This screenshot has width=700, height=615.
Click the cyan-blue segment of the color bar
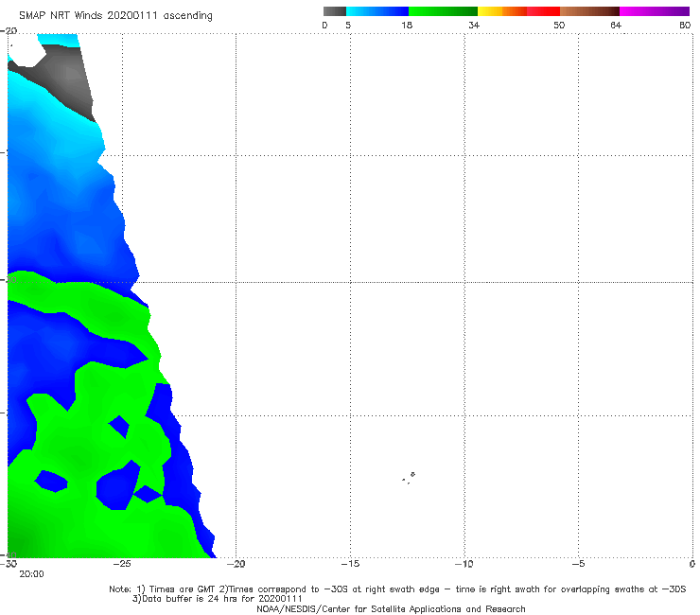[377, 11]
